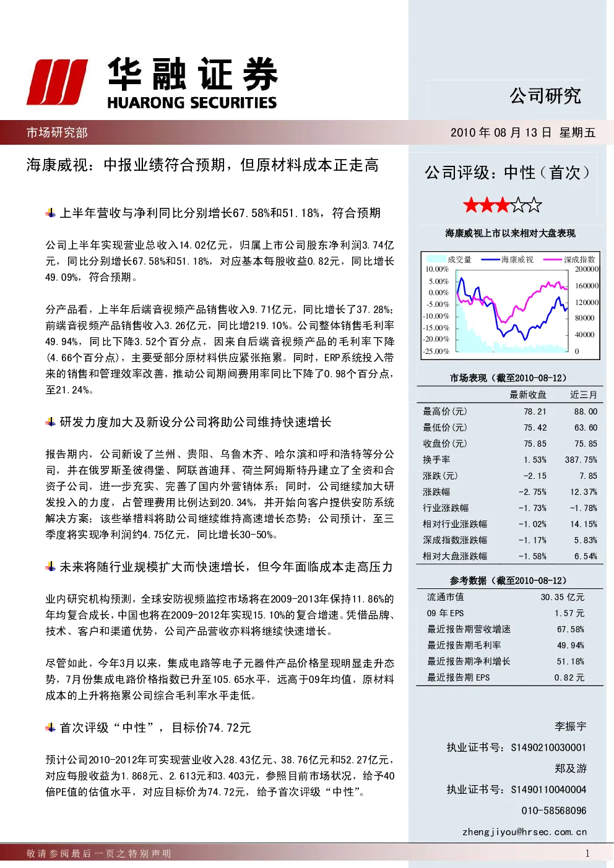Click the HUARONG SECURITIES English text
Image resolution: width=614 pixels, height=868 pixels.
(192, 103)
